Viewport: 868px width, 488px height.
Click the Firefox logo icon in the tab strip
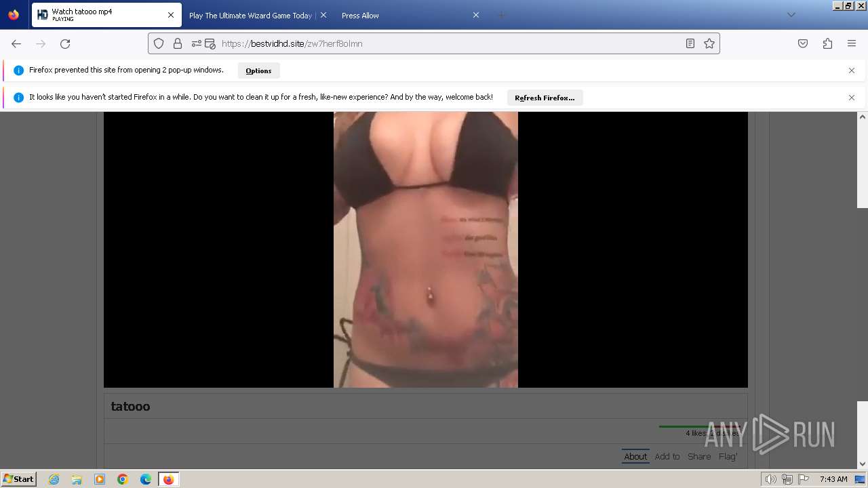pos(14,15)
